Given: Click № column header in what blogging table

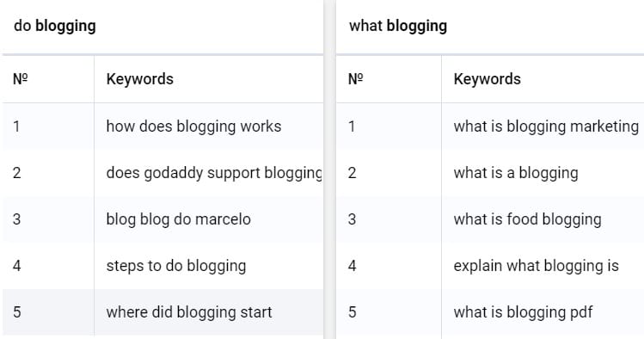Looking at the screenshot, I should (355, 79).
